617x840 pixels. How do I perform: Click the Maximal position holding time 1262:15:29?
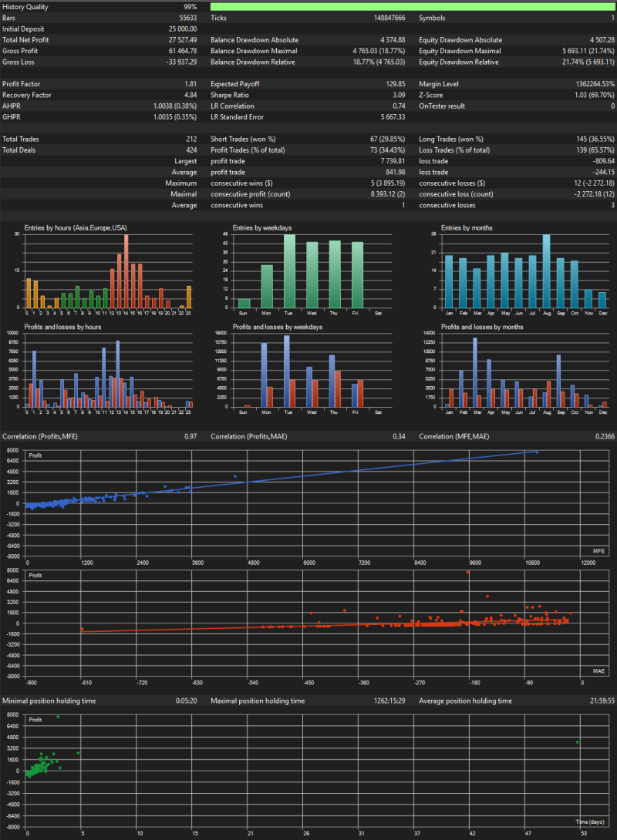point(389,701)
